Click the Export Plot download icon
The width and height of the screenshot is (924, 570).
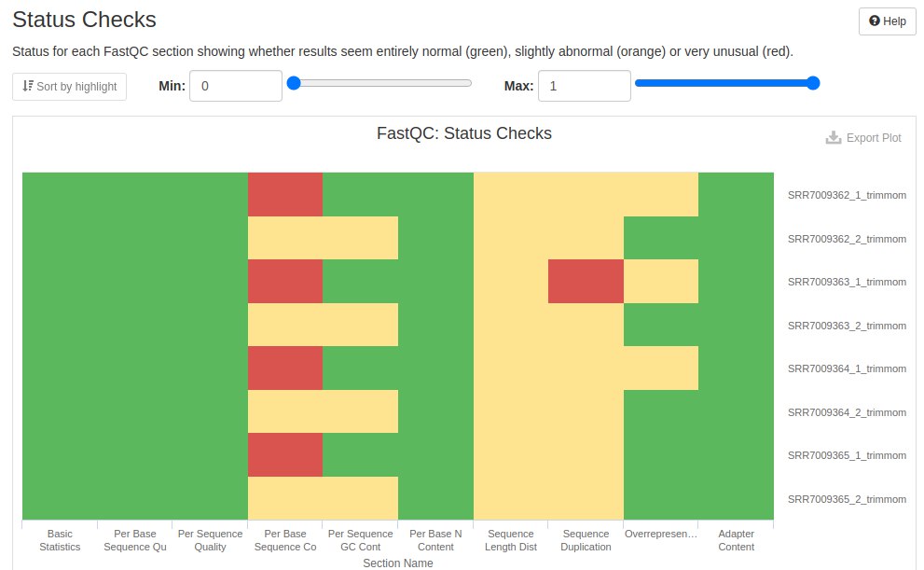[x=834, y=138]
